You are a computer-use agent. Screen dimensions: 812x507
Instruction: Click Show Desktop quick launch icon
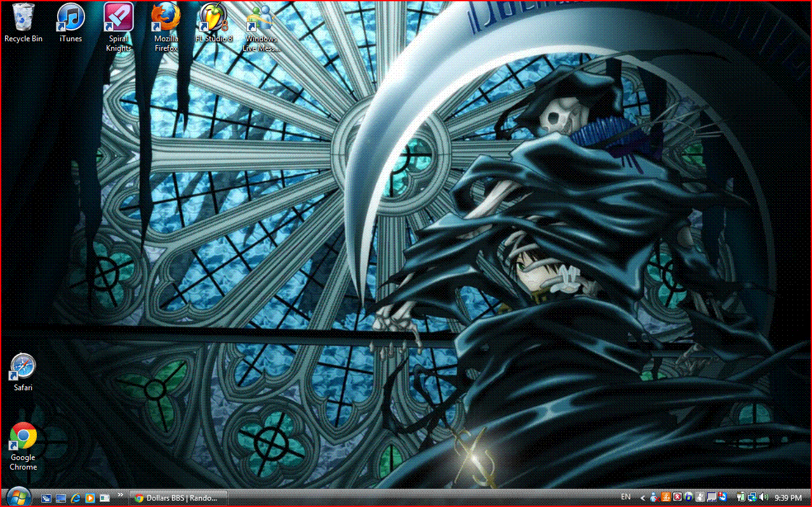pyautogui.click(x=61, y=498)
